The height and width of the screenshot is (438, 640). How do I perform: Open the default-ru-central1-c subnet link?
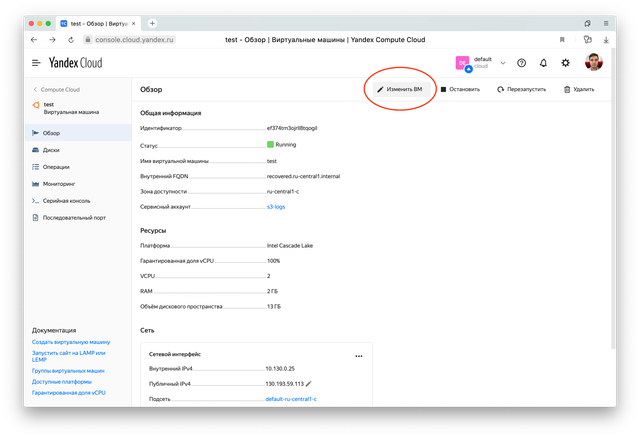click(x=290, y=399)
